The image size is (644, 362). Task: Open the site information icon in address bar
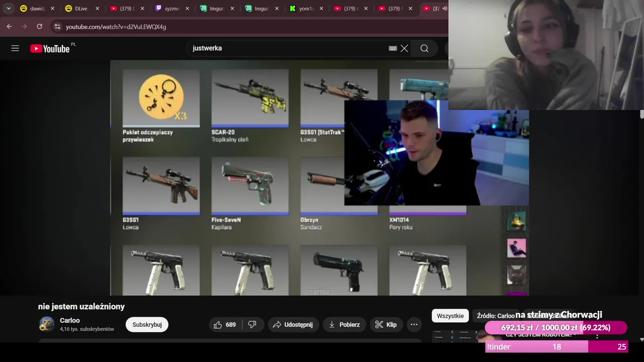point(57,27)
